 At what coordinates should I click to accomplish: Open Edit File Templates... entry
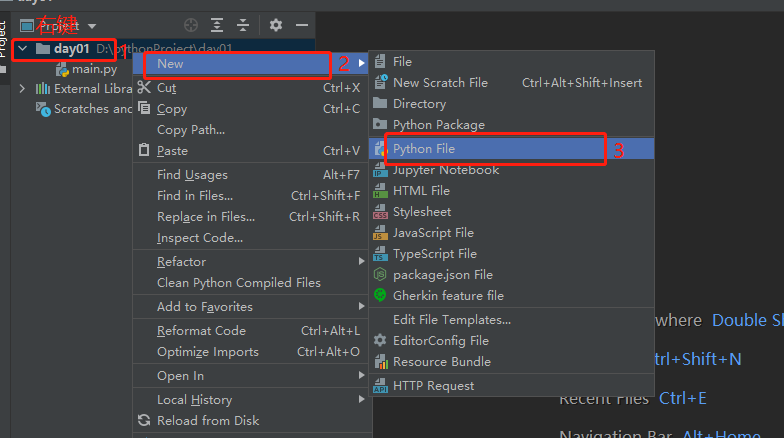pyautogui.click(x=512, y=320)
